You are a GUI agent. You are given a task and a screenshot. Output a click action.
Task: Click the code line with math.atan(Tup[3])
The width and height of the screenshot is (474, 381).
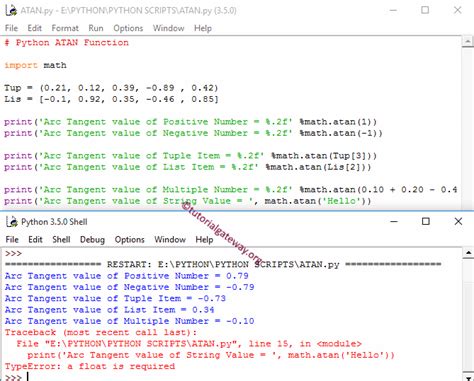click(x=190, y=156)
